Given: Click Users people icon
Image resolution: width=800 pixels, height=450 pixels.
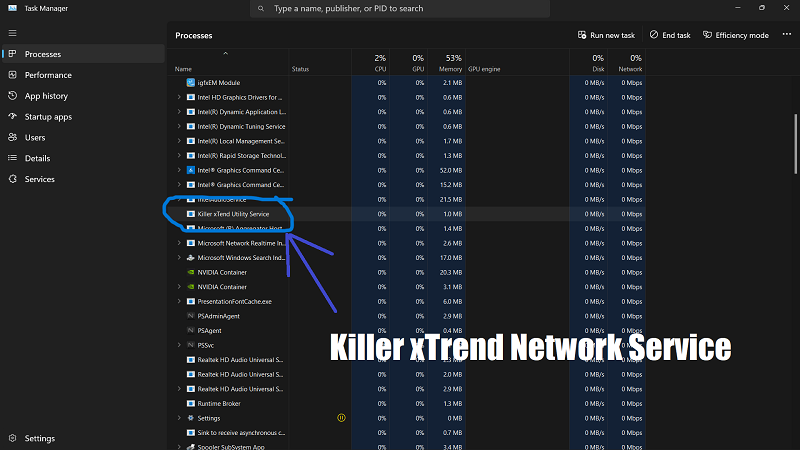Looking at the screenshot, I should [x=13, y=137].
